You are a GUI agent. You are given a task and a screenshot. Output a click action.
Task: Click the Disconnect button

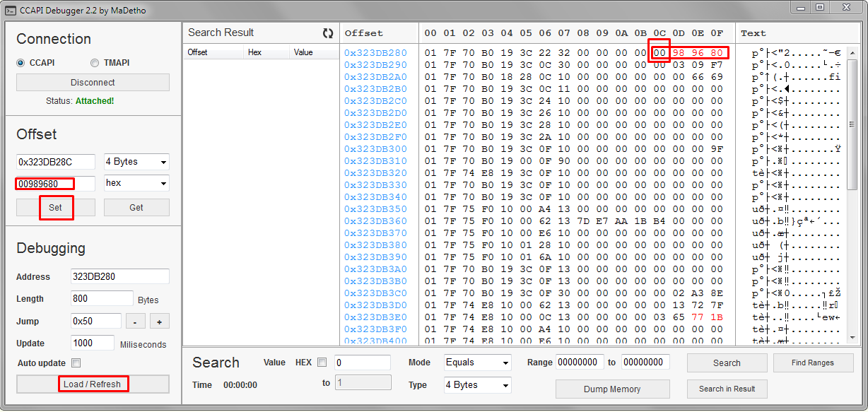coord(93,82)
